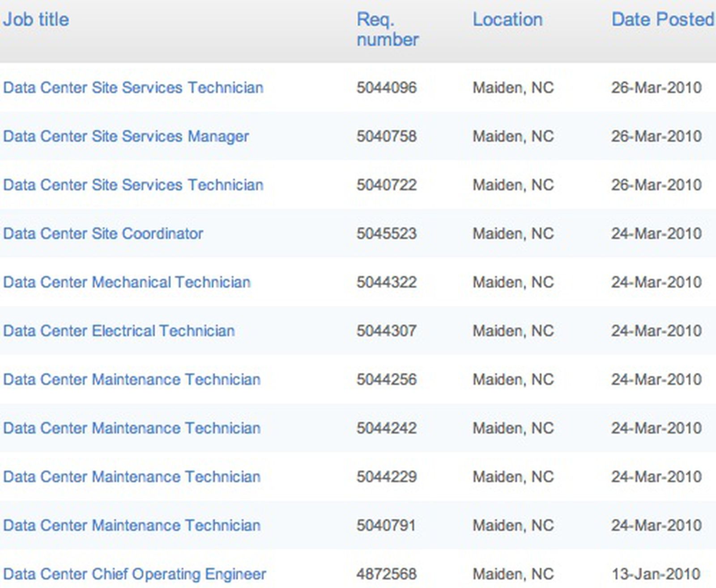
Task: Sort listings by the Job title column
Action: tap(35, 19)
